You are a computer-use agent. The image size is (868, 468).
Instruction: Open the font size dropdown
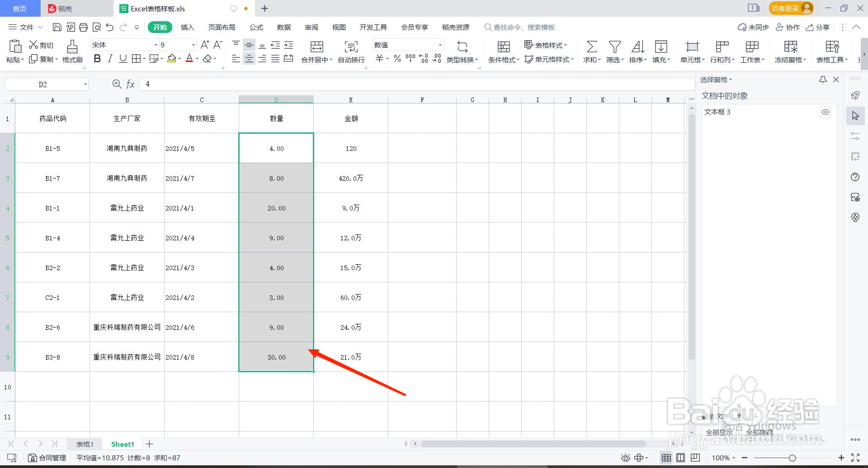click(x=193, y=45)
